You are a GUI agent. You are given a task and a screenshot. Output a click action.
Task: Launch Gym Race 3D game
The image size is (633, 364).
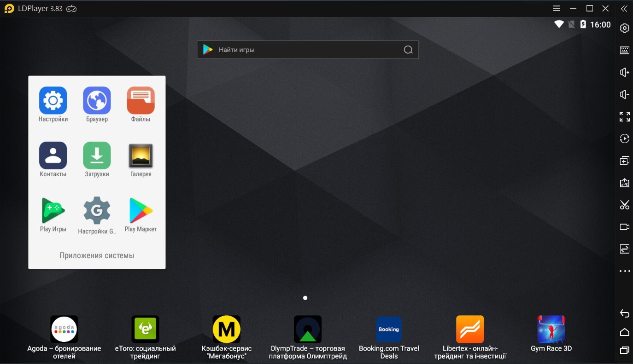tap(551, 329)
